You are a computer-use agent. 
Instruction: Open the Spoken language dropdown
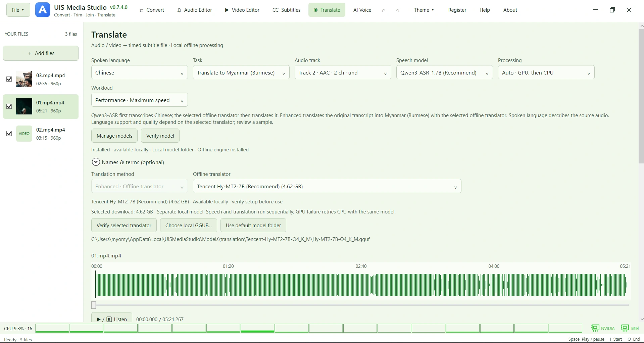tap(139, 72)
